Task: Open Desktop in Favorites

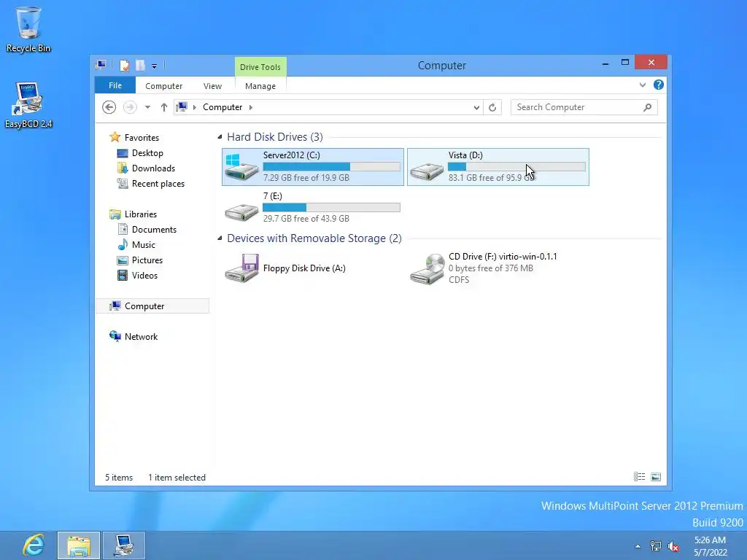Action: [147, 153]
